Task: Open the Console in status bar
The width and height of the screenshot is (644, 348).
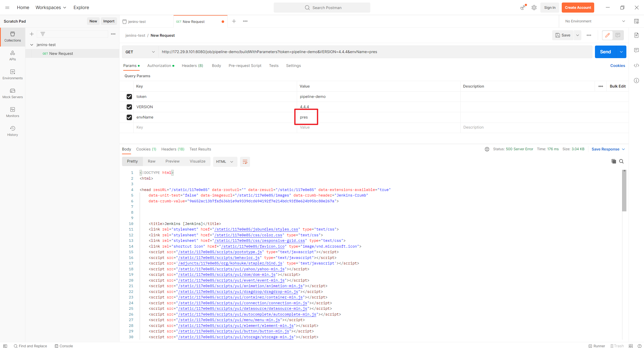Action: tap(64, 346)
